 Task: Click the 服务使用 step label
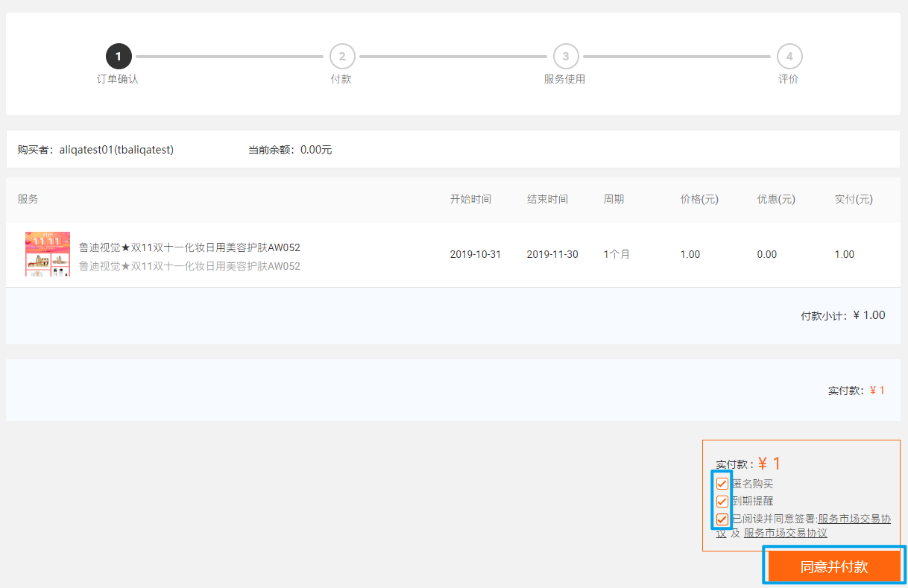(565, 79)
